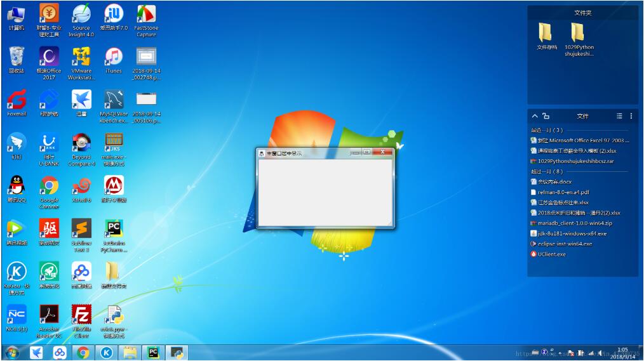Open the Baidu Netdisk taskbar icon

tap(60, 353)
